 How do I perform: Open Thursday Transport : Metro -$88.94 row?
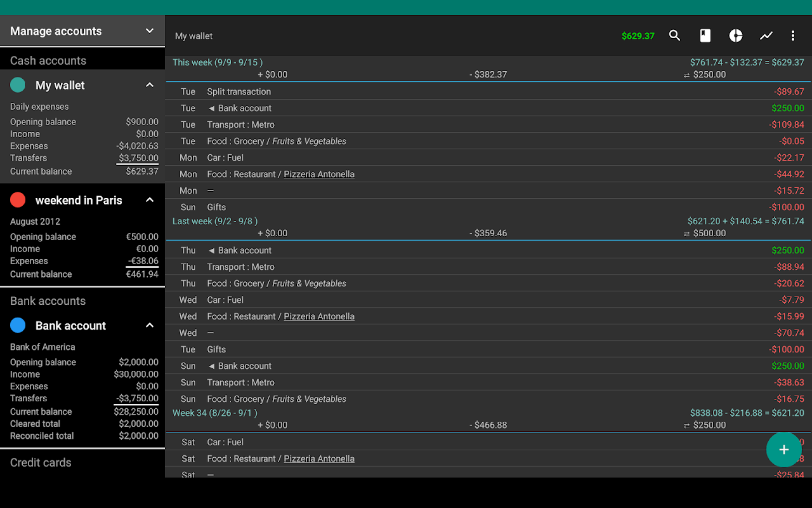[x=488, y=267]
